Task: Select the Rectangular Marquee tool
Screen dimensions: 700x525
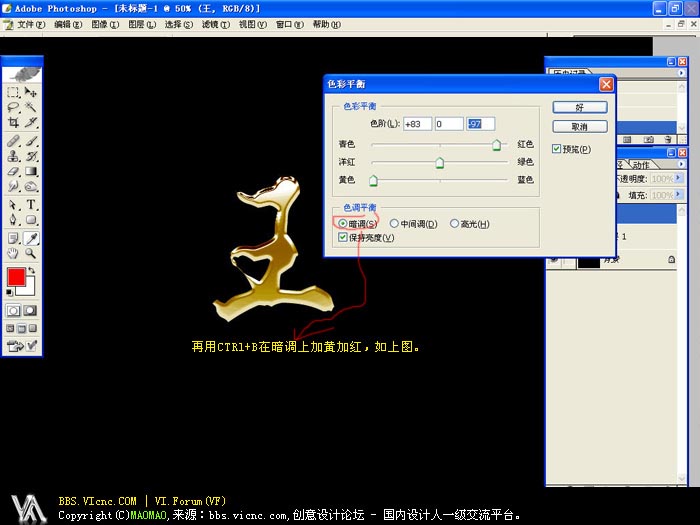Action: [x=14, y=92]
